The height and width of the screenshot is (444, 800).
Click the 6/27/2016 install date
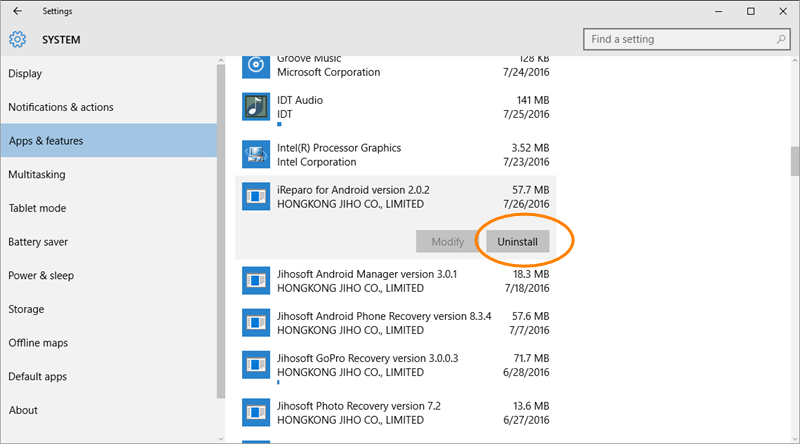point(526,420)
